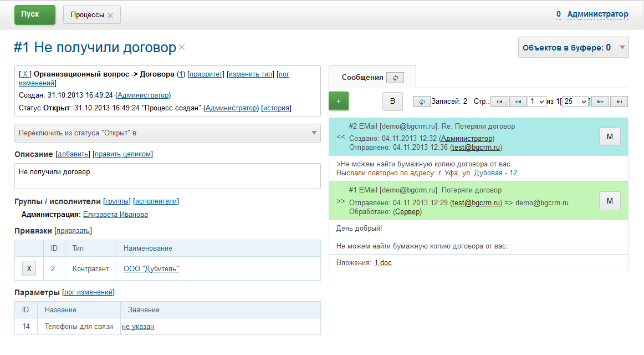The width and height of the screenshot is (644, 355).
Task: Go to the first page of messages
Action: 499,101
